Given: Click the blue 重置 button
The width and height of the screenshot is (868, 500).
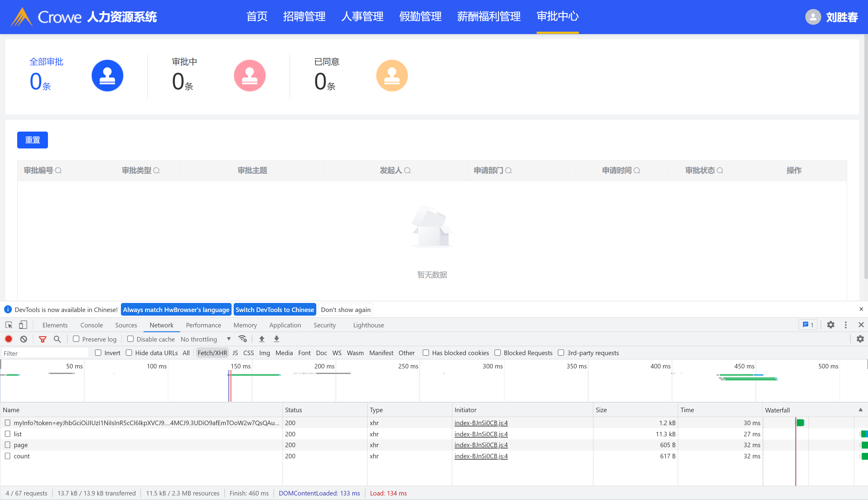Looking at the screenshot, I should click(33, 140).
